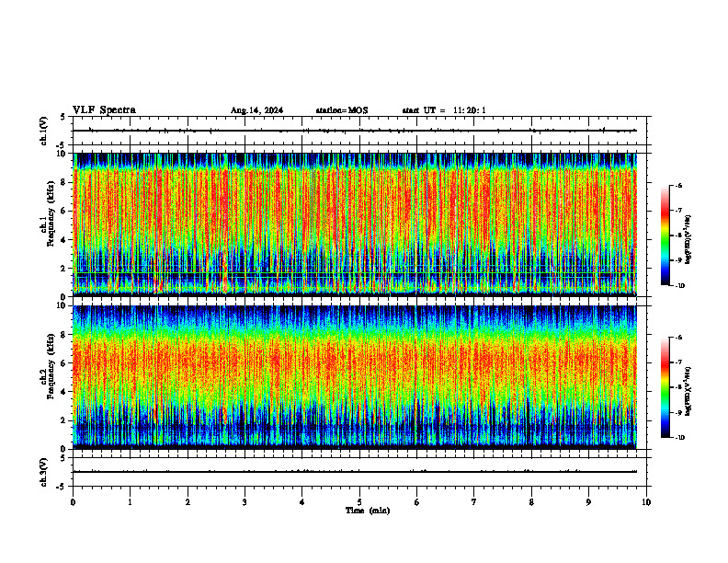Click the -10 label on ch.2 color bar

[679, 438]
